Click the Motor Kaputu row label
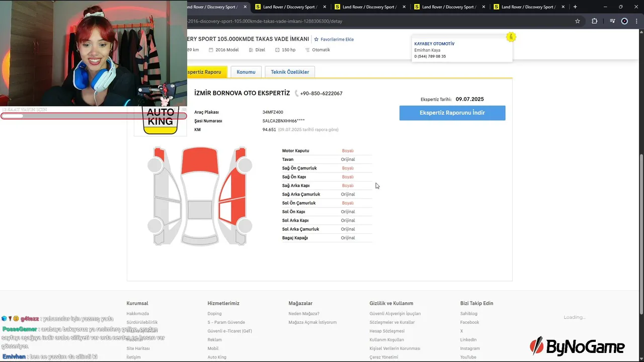Screen dimensions: 644x362 [296, 151]
